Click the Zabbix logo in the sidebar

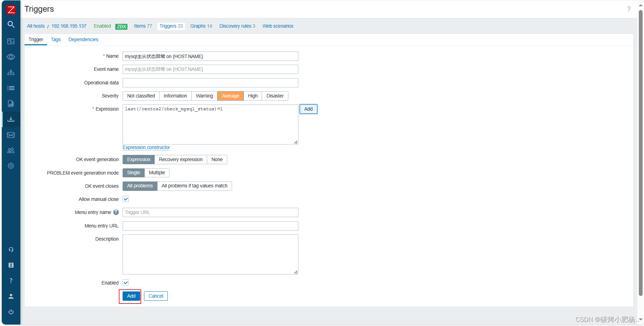point(11,10)
